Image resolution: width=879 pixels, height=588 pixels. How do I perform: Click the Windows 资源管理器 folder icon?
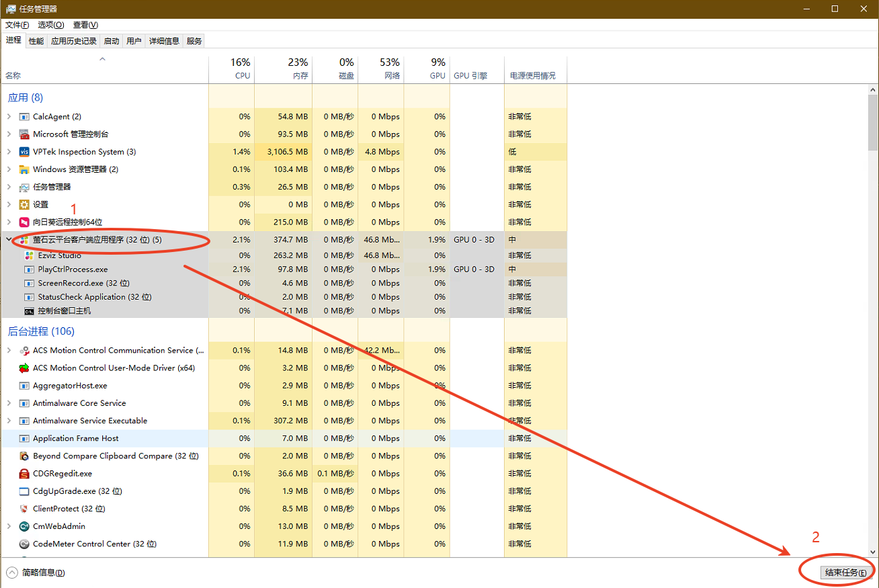[24, 169]
